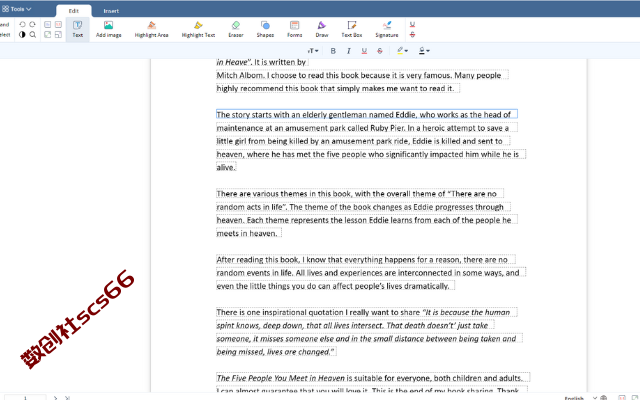640x400 pixels.
Task: Switch to the Edit tab
Action: tap(73, 11)
